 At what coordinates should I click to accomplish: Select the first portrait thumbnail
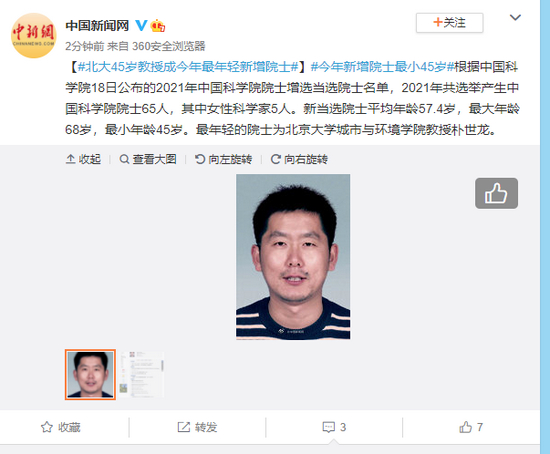click(x=90, y=374)
